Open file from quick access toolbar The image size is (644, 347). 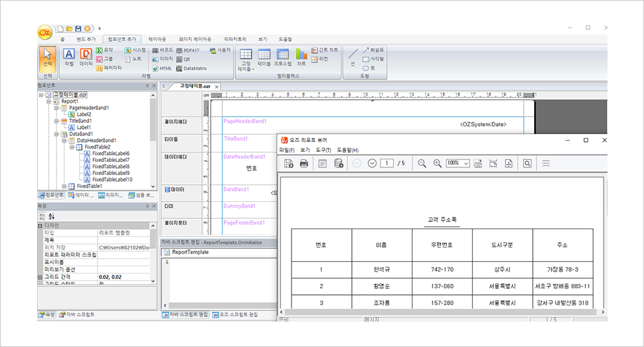pos(70,29)
